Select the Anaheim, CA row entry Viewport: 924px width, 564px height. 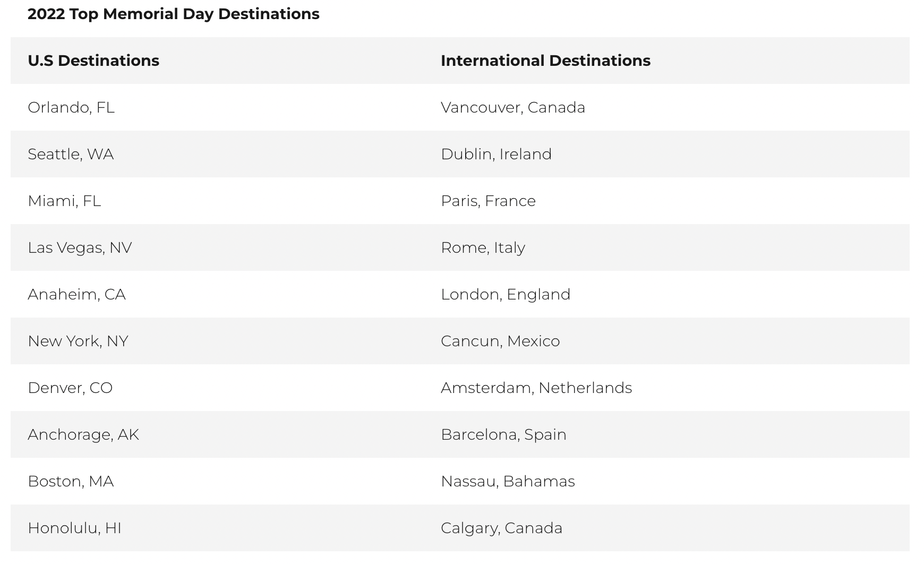(76, 294)
